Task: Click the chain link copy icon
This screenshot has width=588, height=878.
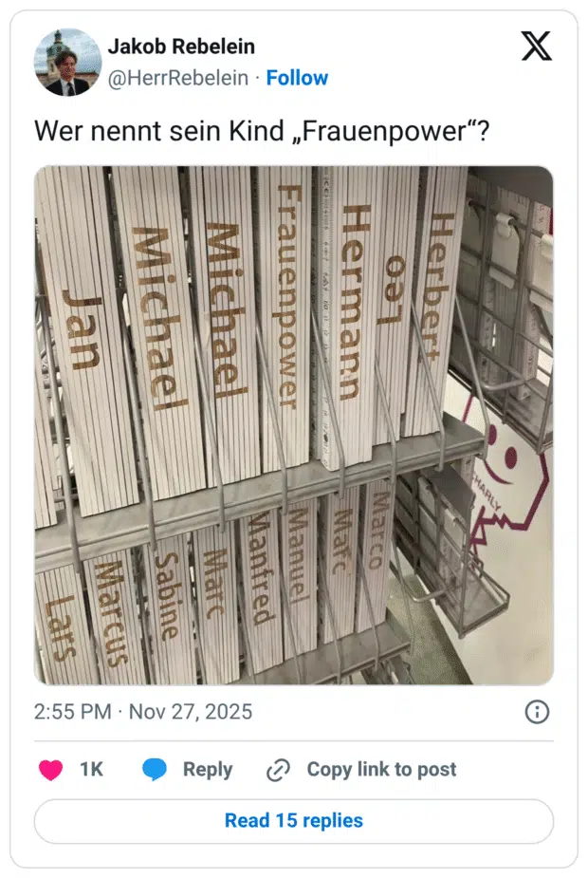Action: tap(278, 770)
